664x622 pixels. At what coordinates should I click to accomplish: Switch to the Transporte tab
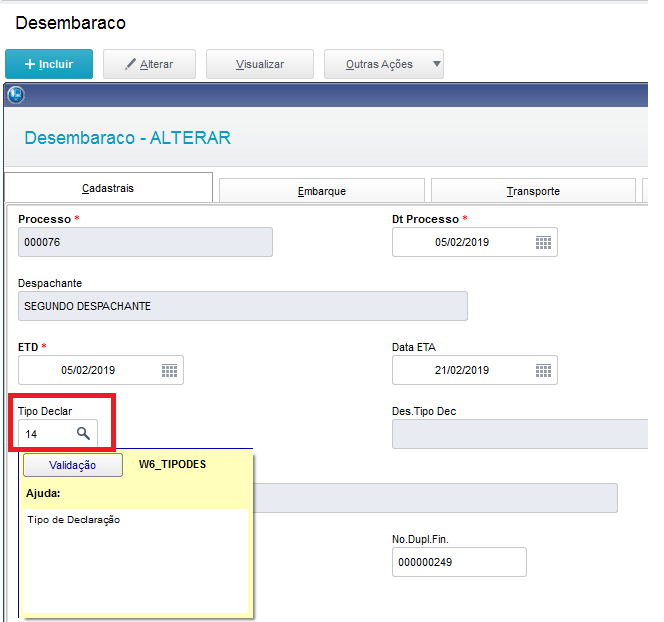[x=533, y=191]
